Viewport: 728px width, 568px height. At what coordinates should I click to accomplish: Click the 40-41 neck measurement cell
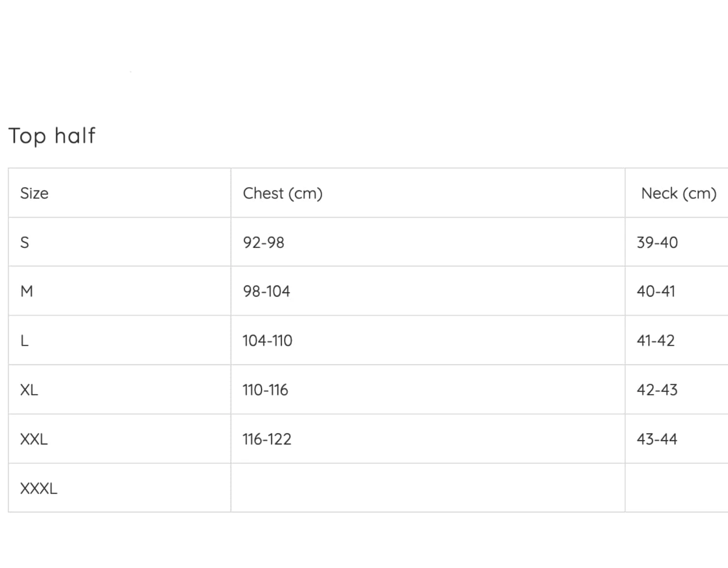tap(656, 291)
